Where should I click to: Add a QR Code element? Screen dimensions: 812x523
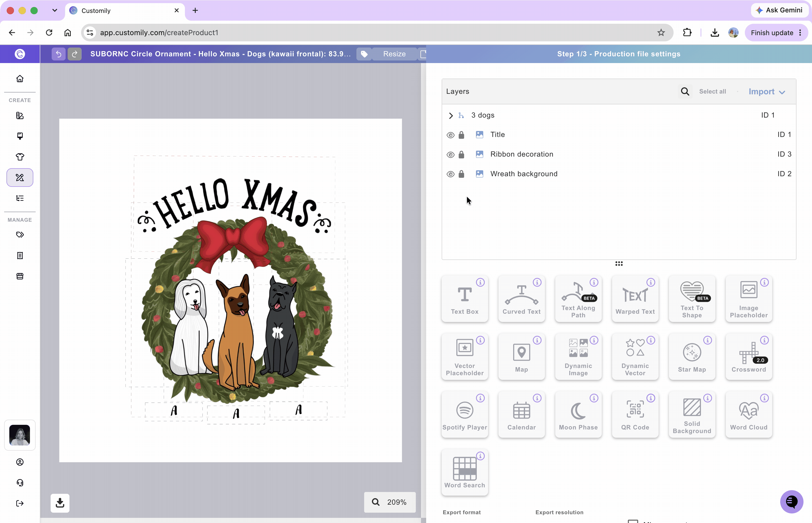click(x=635, y=414)
